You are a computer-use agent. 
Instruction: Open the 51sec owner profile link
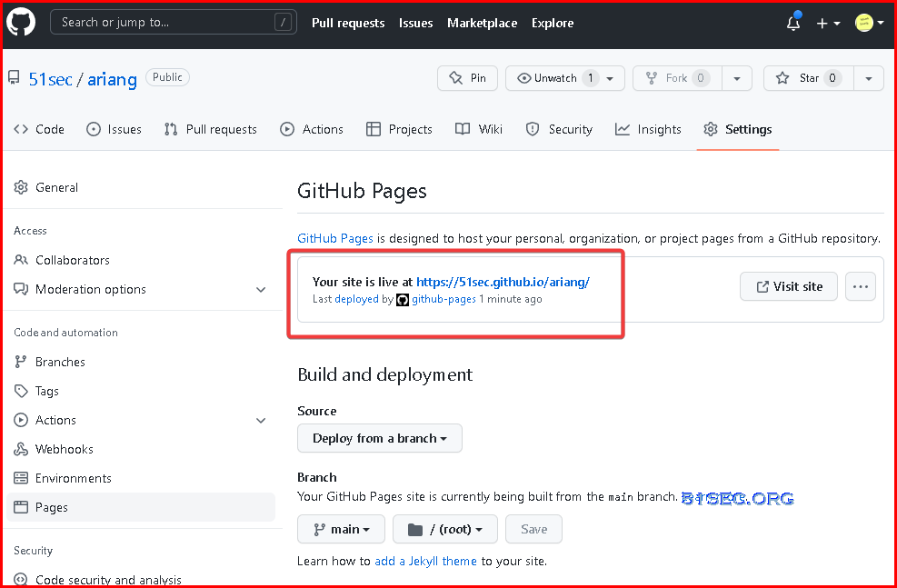coord(50,79)
